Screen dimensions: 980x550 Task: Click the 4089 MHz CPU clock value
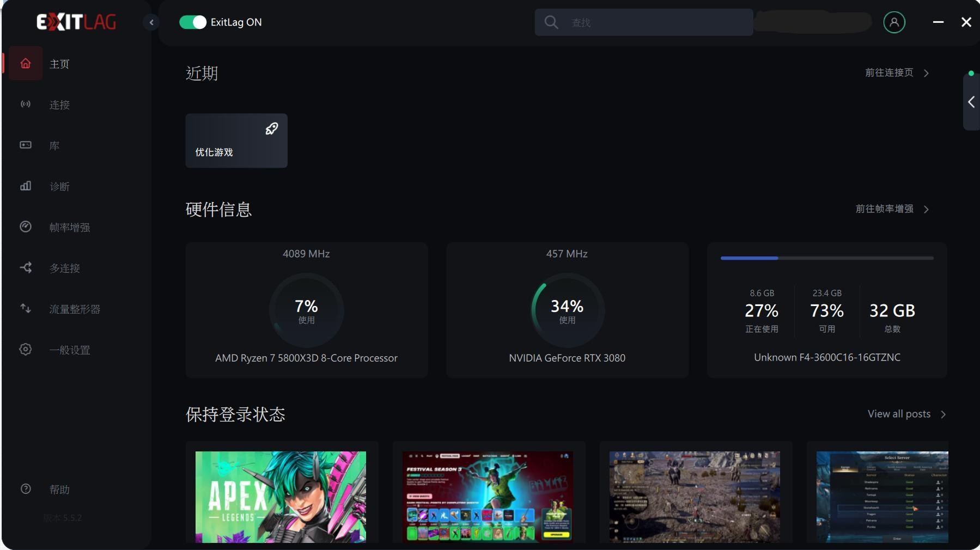click(306, 254)
